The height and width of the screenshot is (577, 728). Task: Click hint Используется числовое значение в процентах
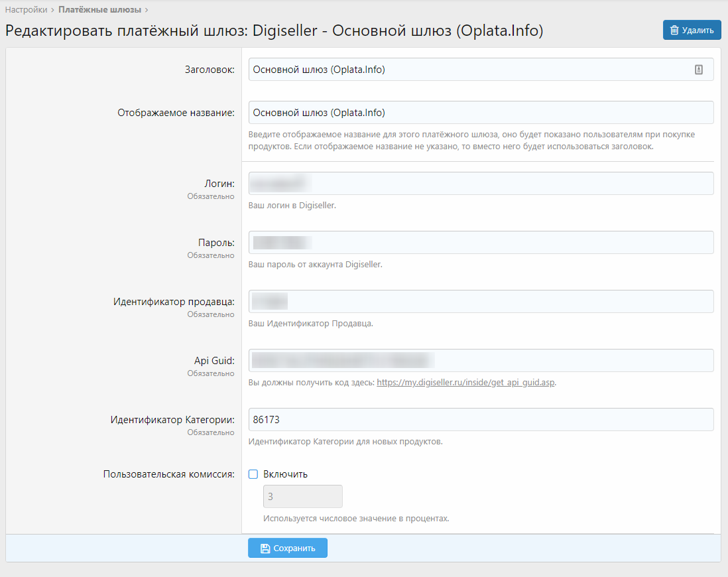coord(356,519)
